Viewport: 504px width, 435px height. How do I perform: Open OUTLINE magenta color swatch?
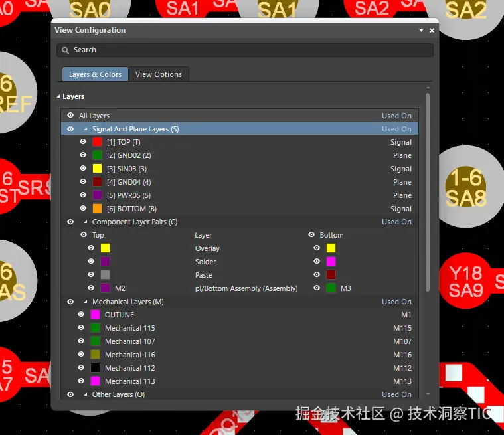pyautogui.click(x=95, y=315)
